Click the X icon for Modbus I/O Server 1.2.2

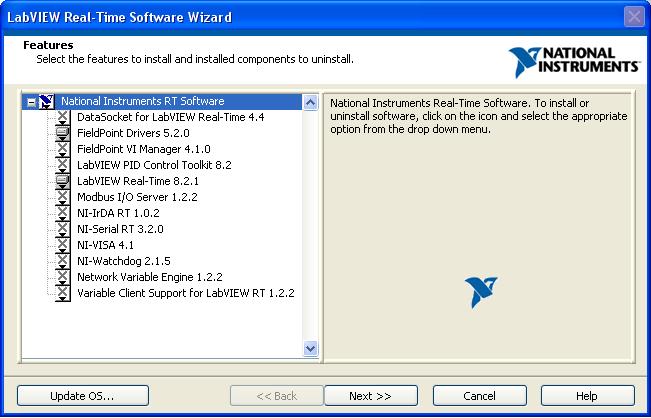(63, 197)
